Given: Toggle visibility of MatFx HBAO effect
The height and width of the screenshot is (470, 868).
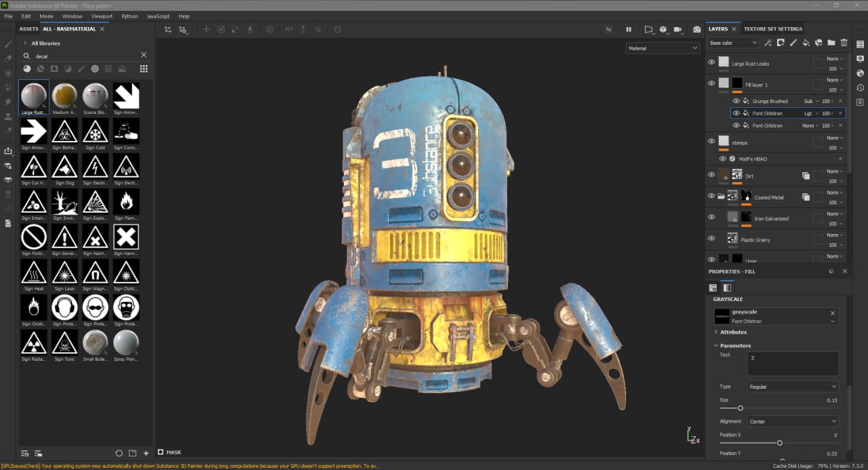Looking at the screenshot, I should tap(723, 159).
